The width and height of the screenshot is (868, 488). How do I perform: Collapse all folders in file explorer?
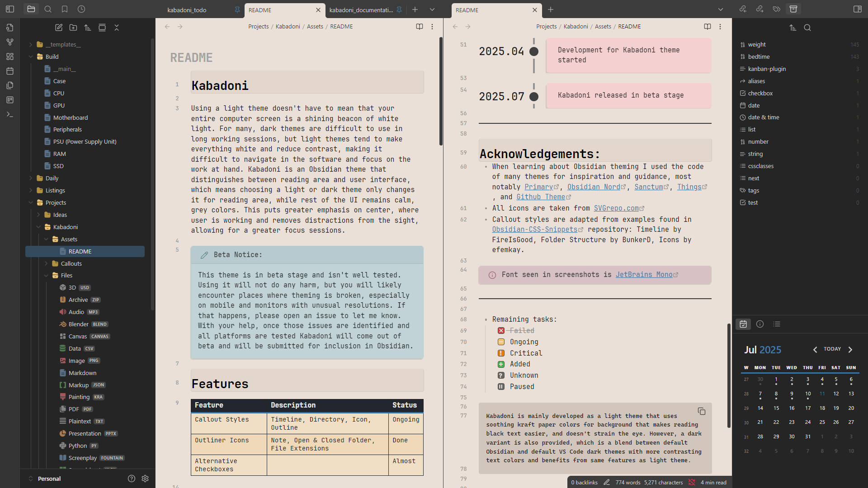click(x=117, y=28)
